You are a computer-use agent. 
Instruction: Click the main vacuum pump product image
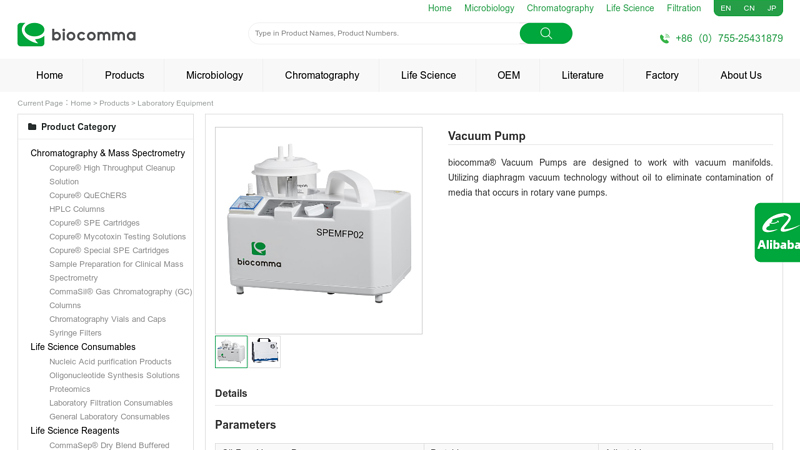click(x=319, y=231)
